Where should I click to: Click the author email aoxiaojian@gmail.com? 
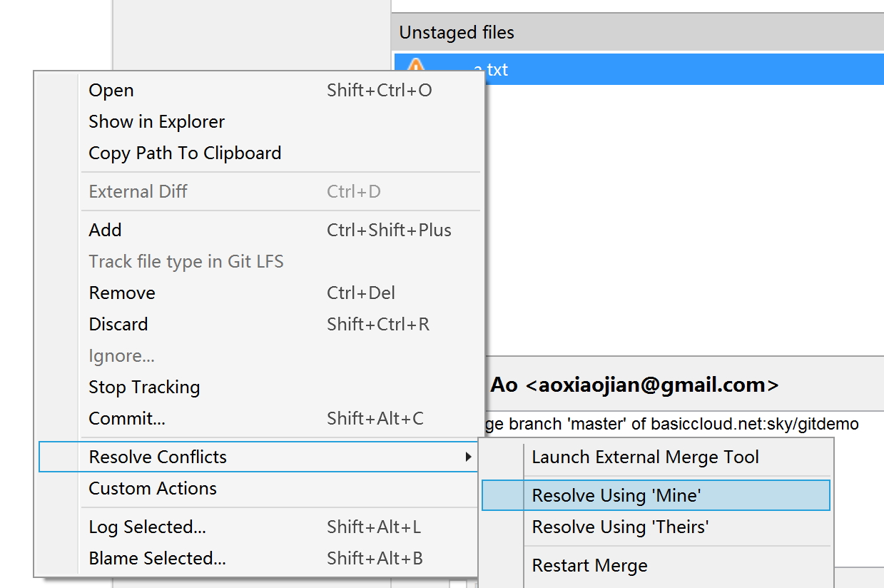tap(651, 385)
